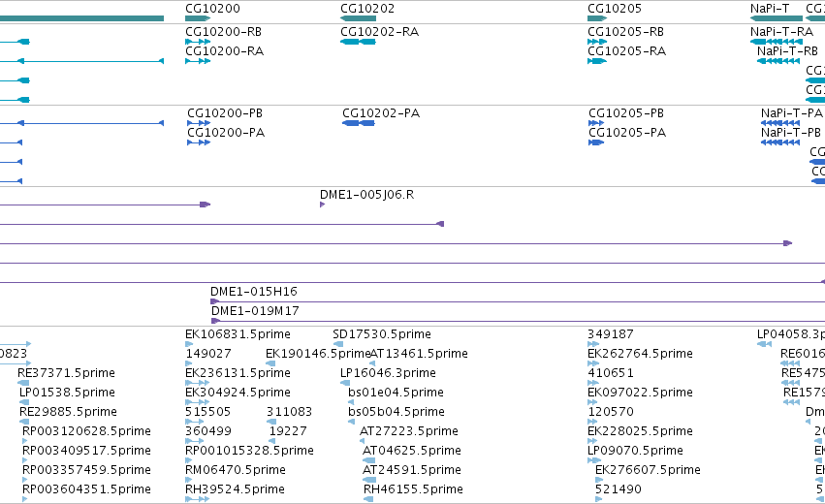Click the LP09070.5prime EST label
825x504 pixels.
(635, 451)
